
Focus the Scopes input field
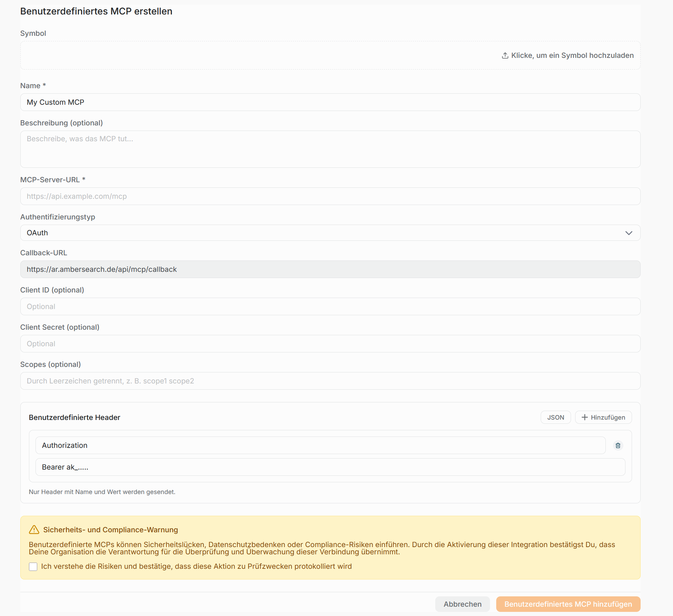point(330,381)
